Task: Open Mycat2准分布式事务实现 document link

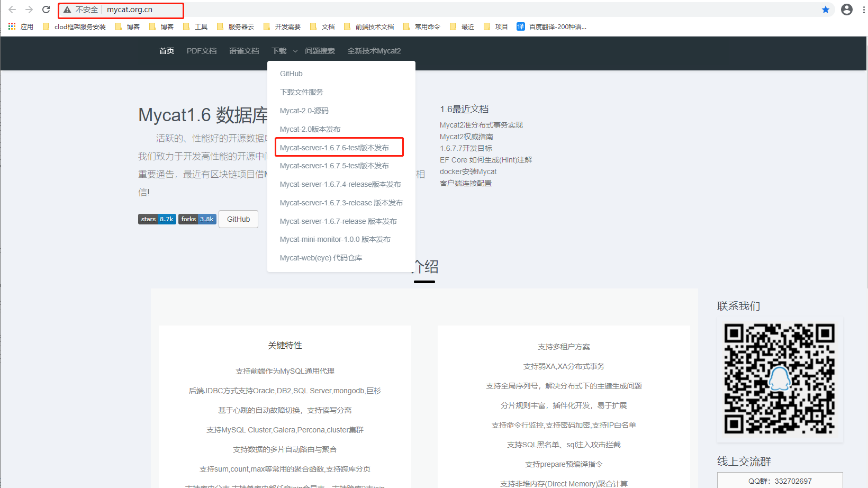Action: coord(481,125)
